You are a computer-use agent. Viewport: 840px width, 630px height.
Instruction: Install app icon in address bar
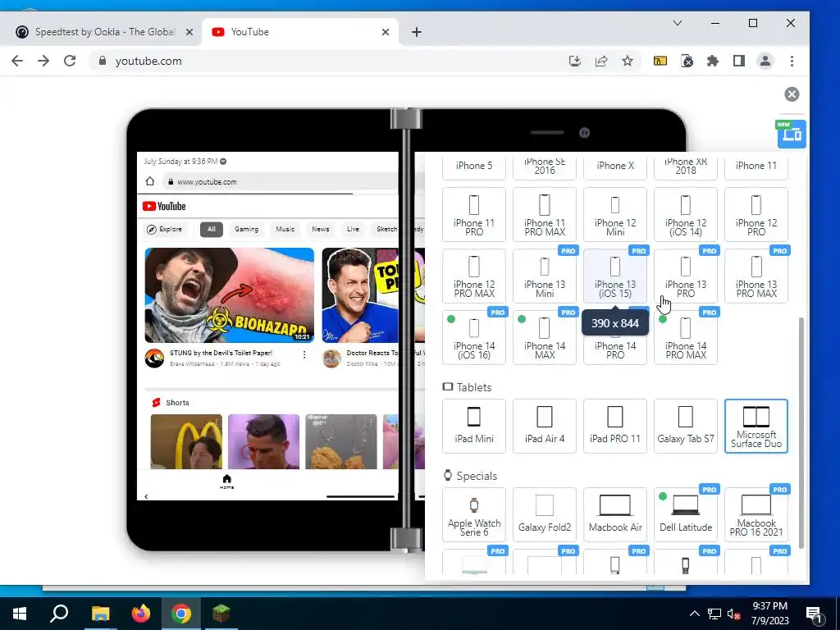575,61
